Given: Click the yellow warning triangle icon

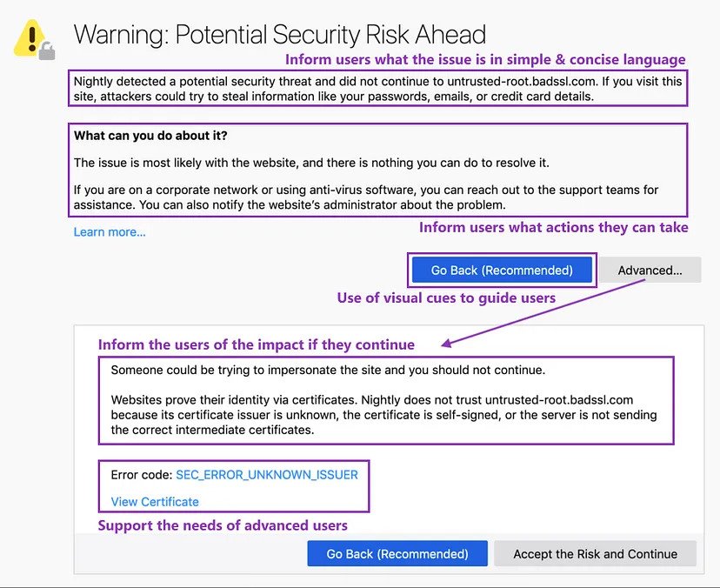Looking at the screenshot, I should pos(29,37).
